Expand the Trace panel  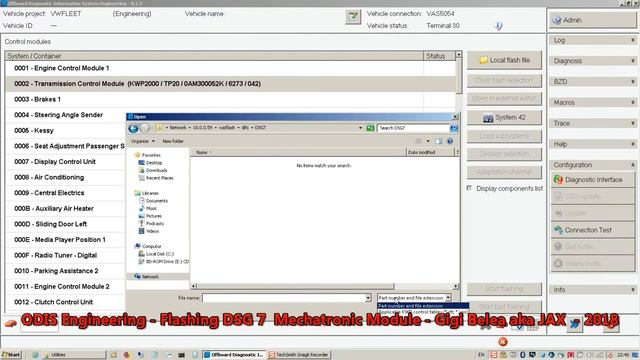pyautogui.click(x=593, y=123)
